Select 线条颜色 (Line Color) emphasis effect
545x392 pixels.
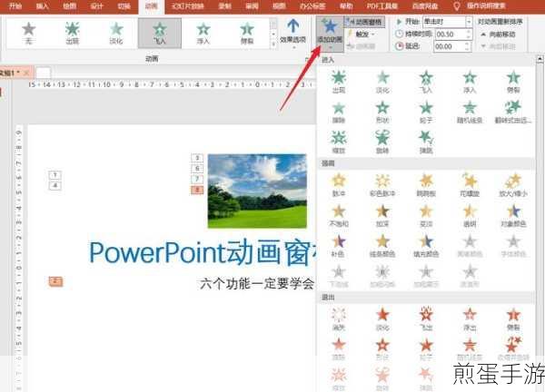pyautogui.click(x=382, y=246)
